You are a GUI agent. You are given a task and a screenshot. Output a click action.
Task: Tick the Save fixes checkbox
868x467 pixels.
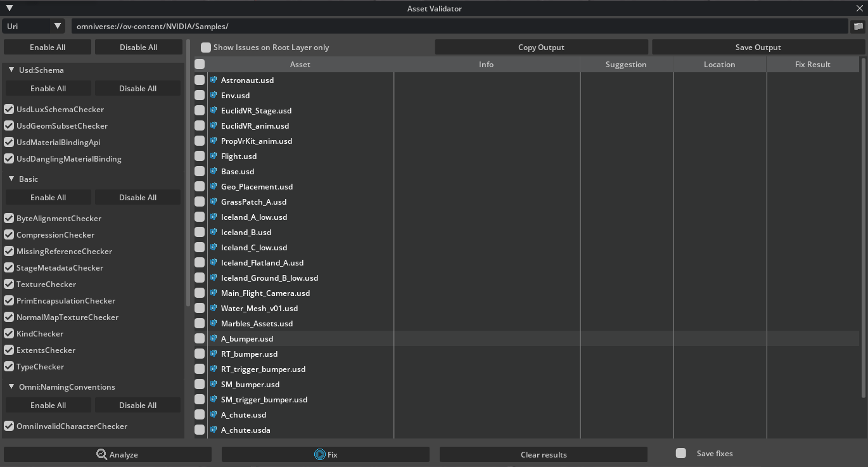click(x=681, y=453)
